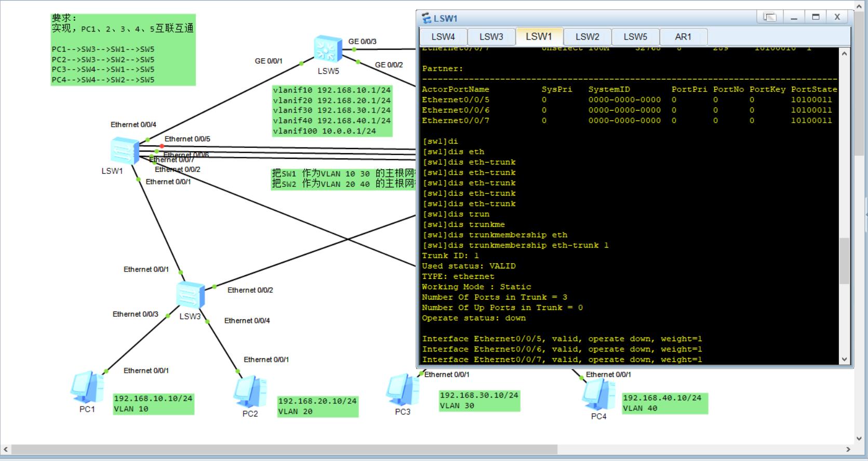Click the ActorPortName column header in terminal

[x=456, y=89]
